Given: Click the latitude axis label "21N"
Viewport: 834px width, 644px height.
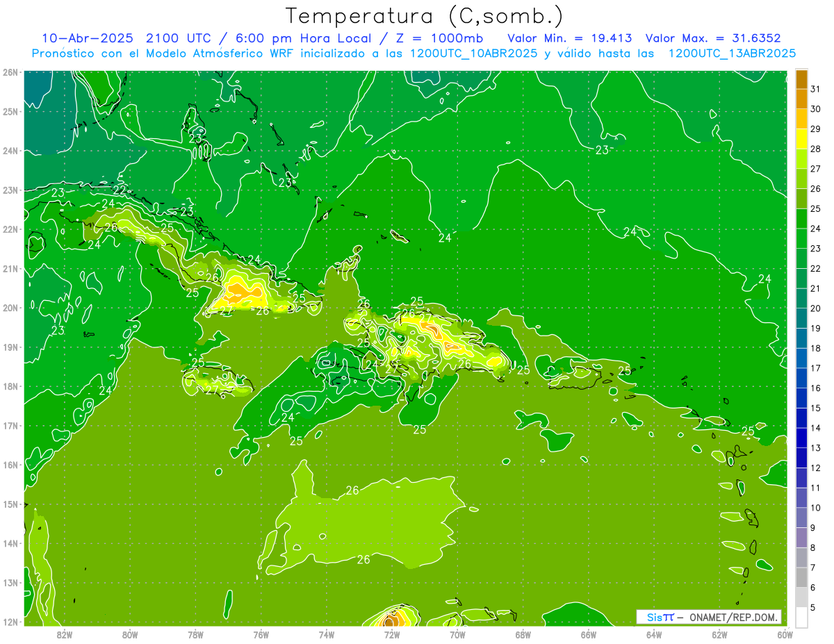Looking at the screenshot, I should (x=10, y=268).
